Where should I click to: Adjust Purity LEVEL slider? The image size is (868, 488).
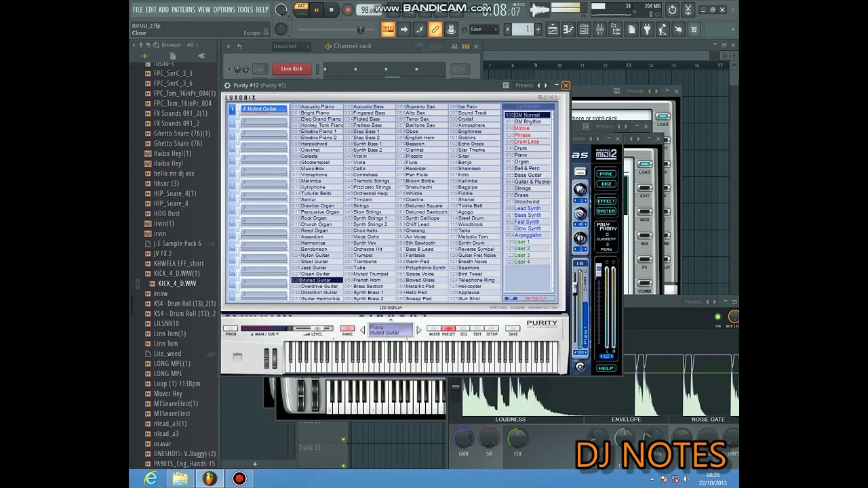[x=316, y=329]
